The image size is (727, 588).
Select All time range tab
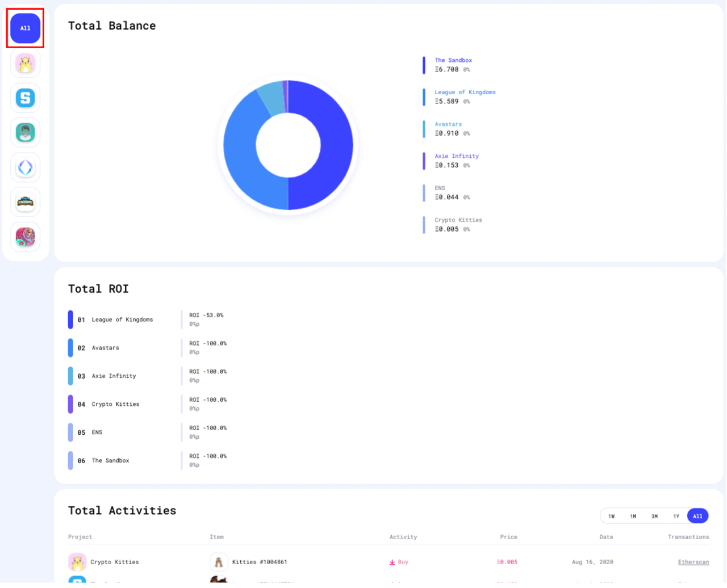tap(697, 516)
